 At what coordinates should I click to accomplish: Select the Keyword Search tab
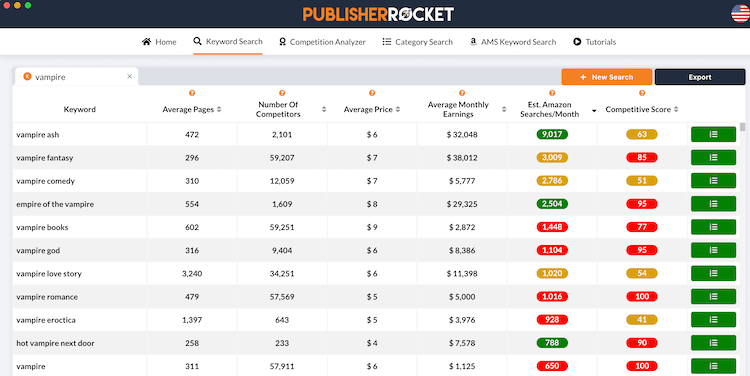pyautogui.click(x=228, y=42)
